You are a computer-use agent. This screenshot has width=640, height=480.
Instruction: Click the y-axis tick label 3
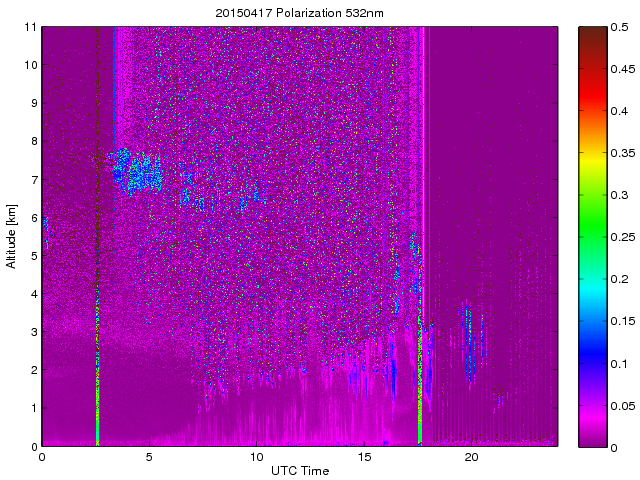tap(33, 332)
